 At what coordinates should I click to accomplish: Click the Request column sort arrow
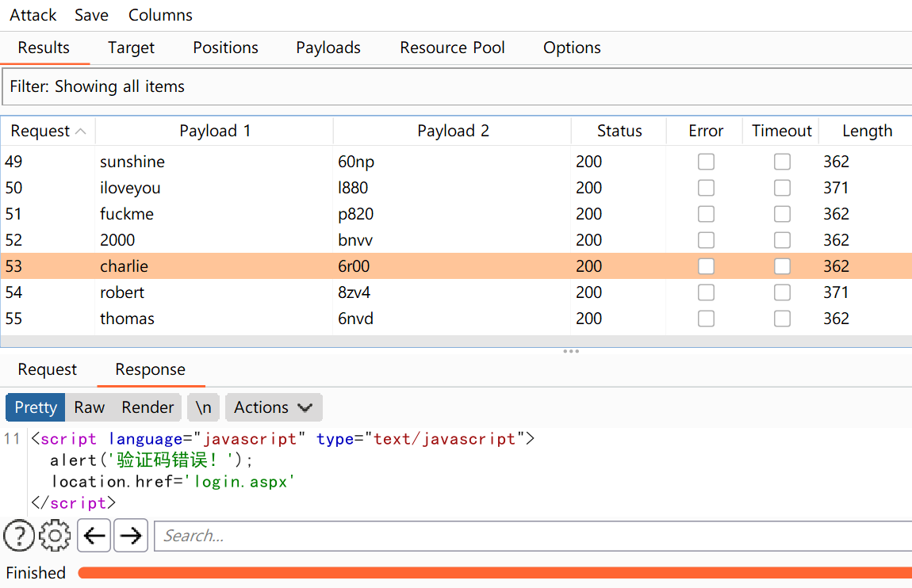click(x=80, y=132)
